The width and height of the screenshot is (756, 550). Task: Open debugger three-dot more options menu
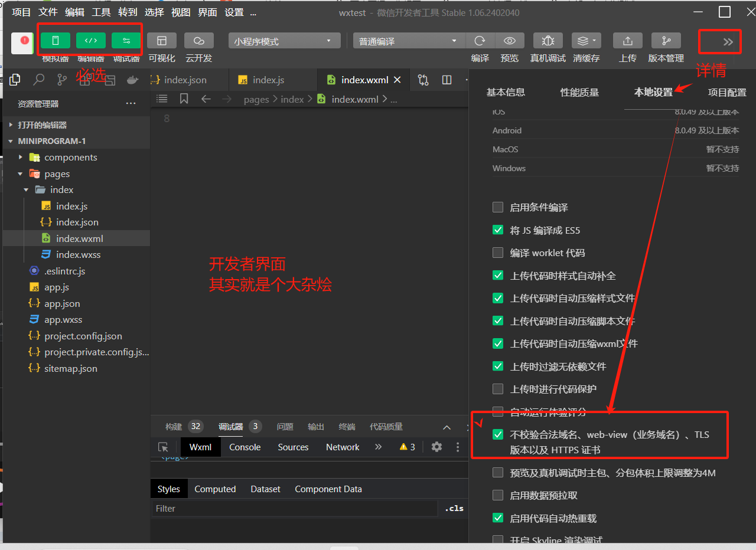[x=458, y=447]
